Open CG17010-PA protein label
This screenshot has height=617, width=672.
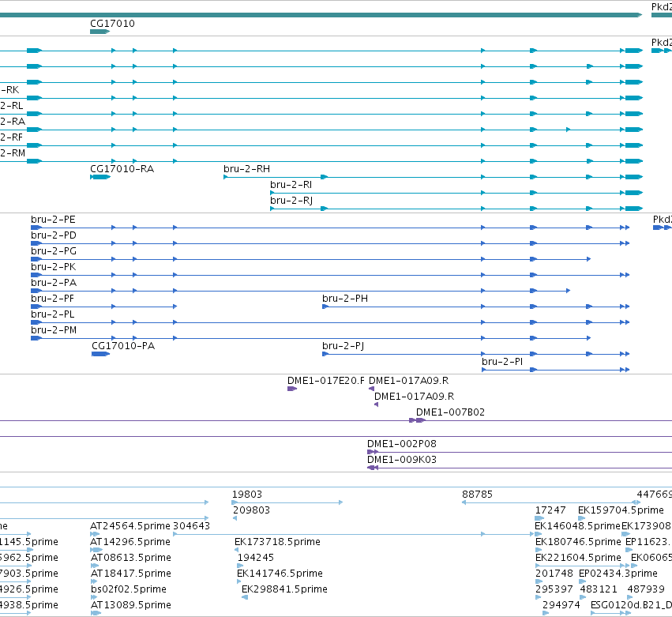click(123, 346)
